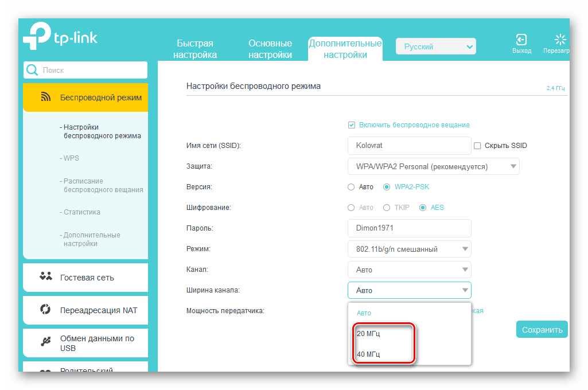
Task: Choose 40 МГц channel width
Action: click(368, 354)
